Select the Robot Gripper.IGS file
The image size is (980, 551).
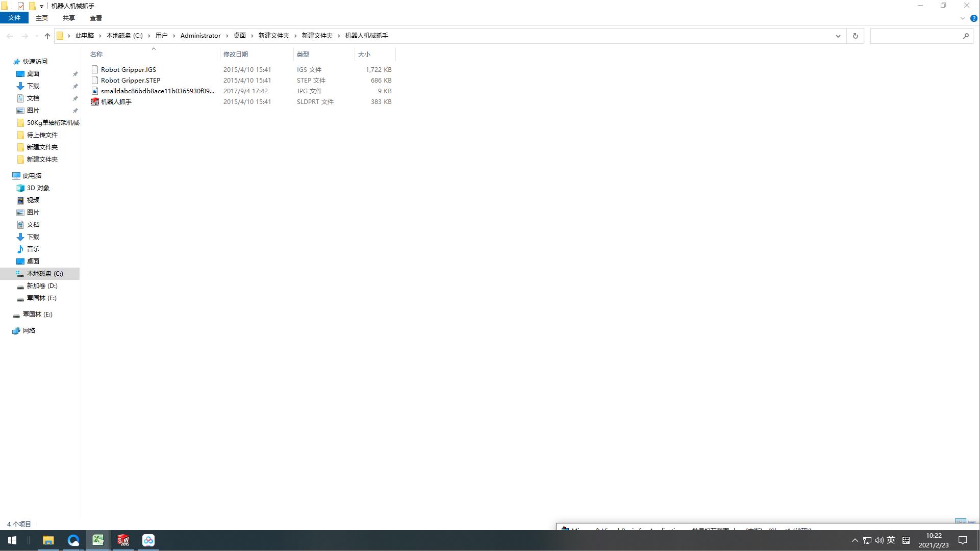[128, 70]
